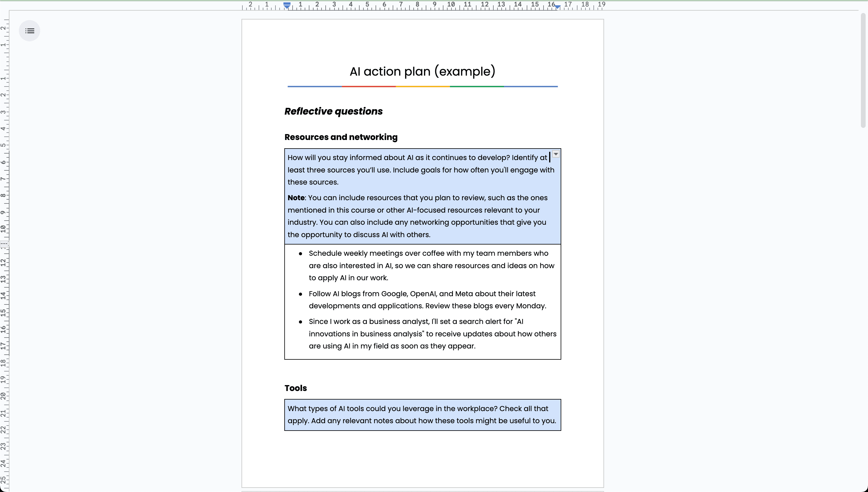Screen dimensions: 868x492
Task: Click the 'What types of AI tools' question text
Action: pos(422,415)
